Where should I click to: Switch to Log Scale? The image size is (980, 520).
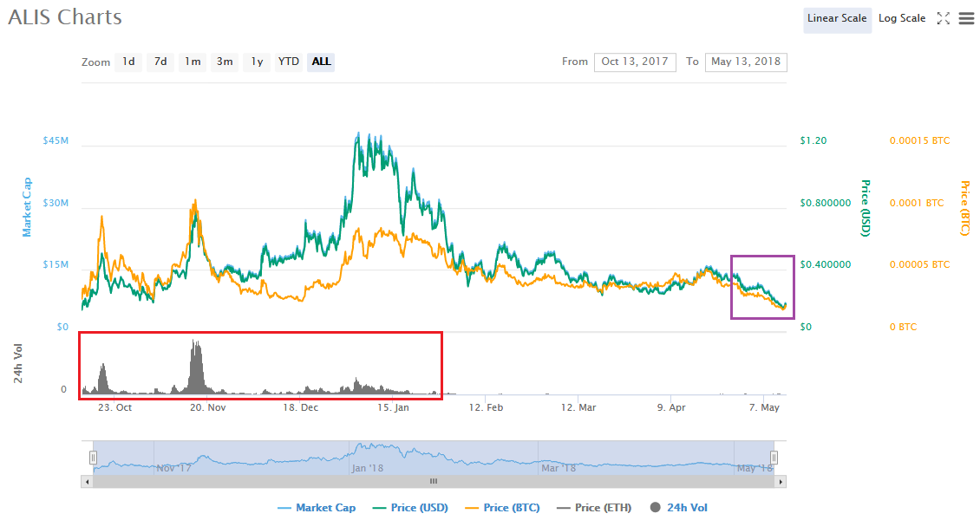pyautogui.click(x=902, y=18)
